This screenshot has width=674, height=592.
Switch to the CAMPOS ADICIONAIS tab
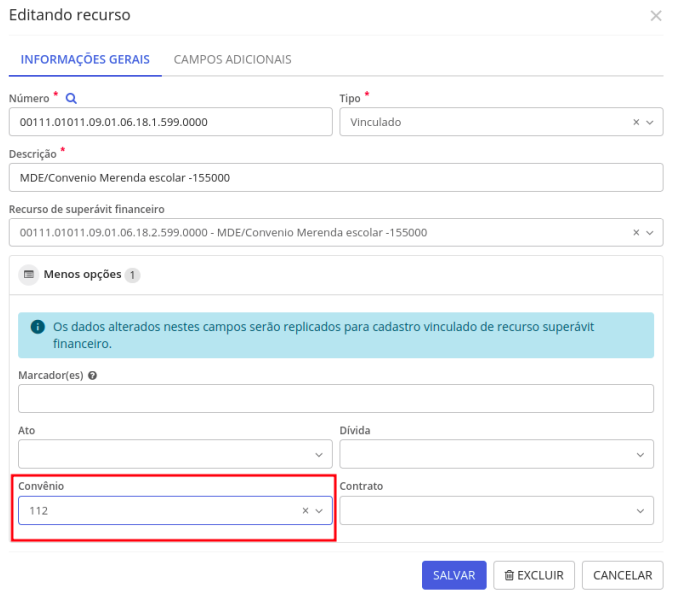(x=233, y=59)
